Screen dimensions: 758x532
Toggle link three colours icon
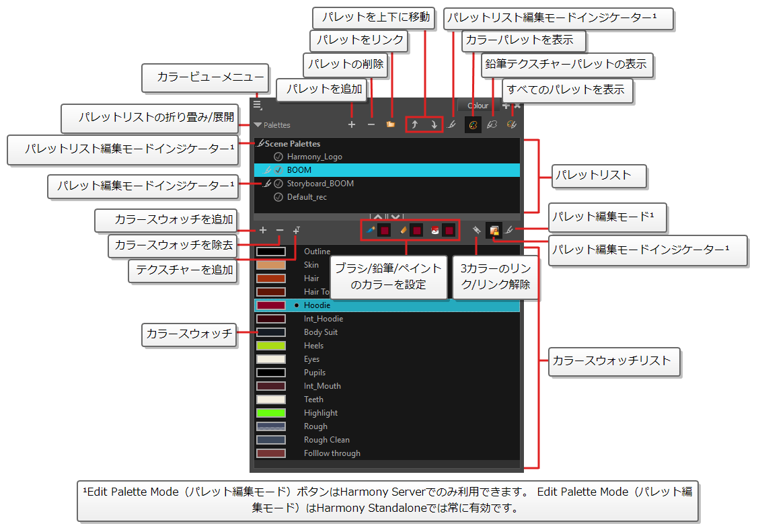point(476,231)
